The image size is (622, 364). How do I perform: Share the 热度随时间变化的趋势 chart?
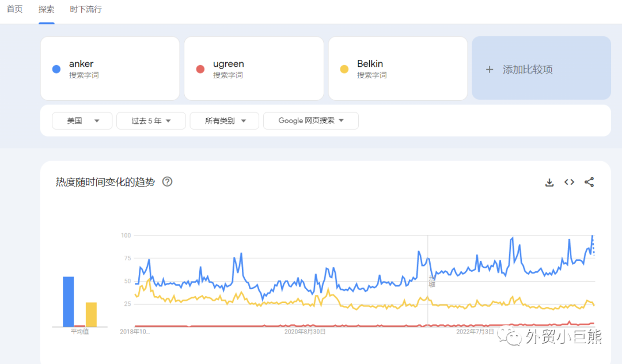pos(589,182)
